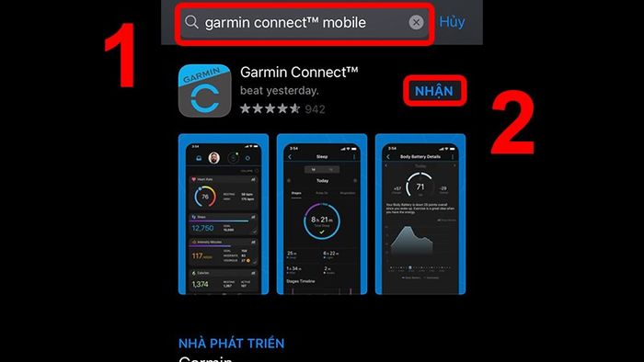
Task: Open the Body Battery Details screenshot thumbnail
Action: click(x=420, y=214)
